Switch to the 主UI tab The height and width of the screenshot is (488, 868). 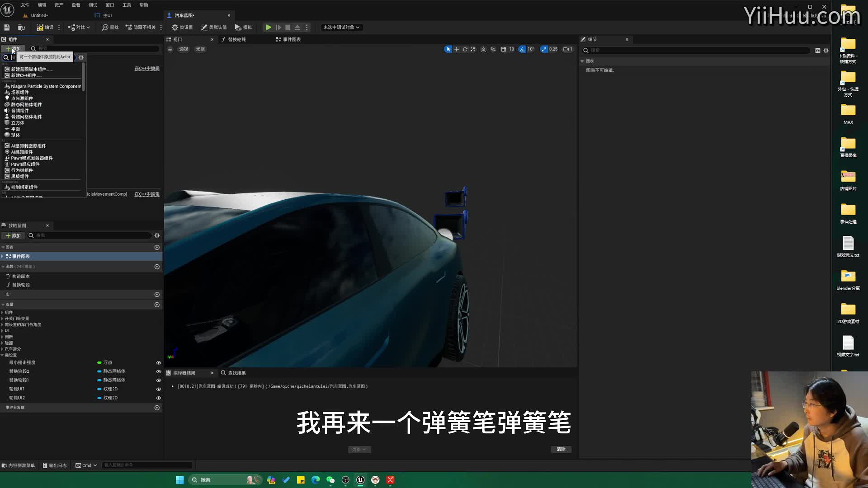(x=104, y=15)
